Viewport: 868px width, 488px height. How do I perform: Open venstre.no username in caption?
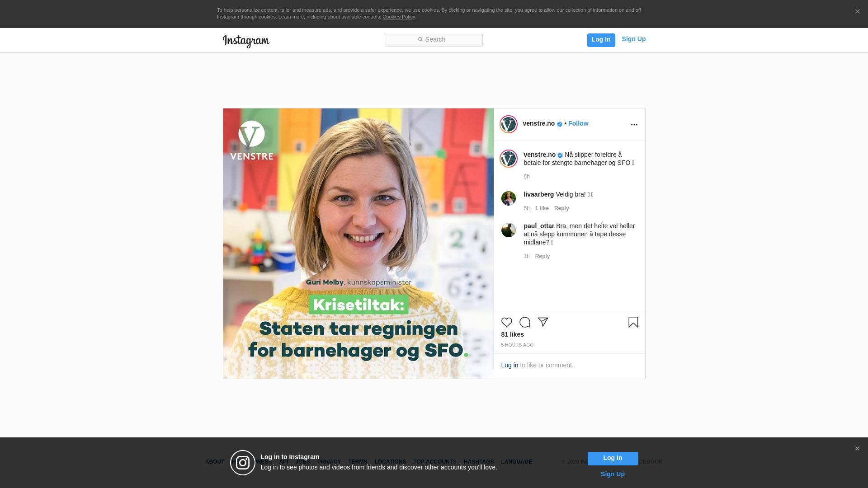point(539,155)
